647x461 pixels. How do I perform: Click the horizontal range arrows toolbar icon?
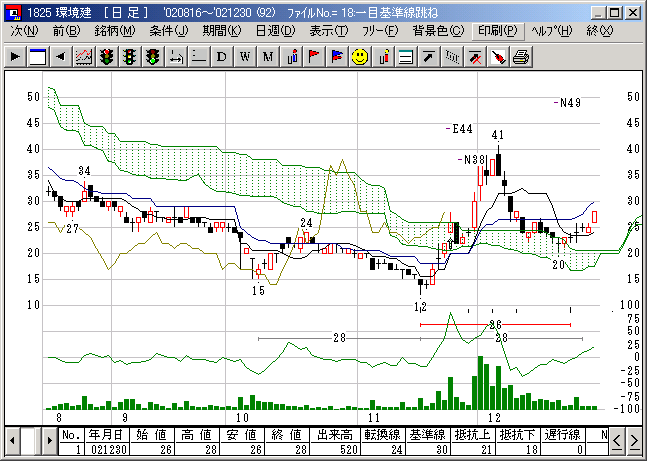coord(176,56)
